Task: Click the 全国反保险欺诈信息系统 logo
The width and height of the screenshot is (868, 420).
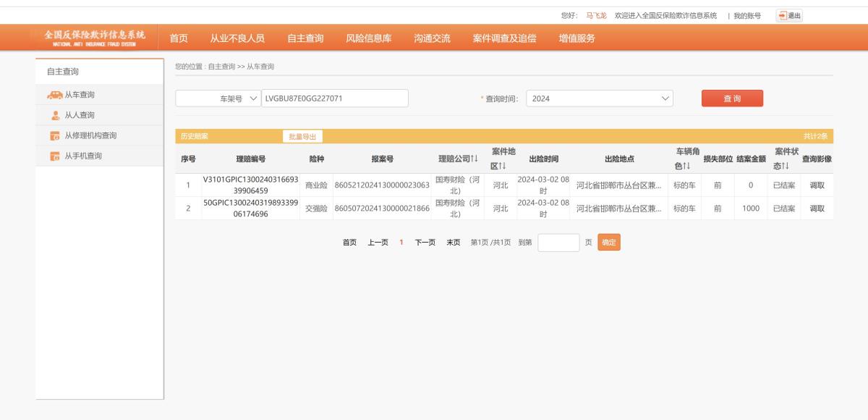Action: 95,38
